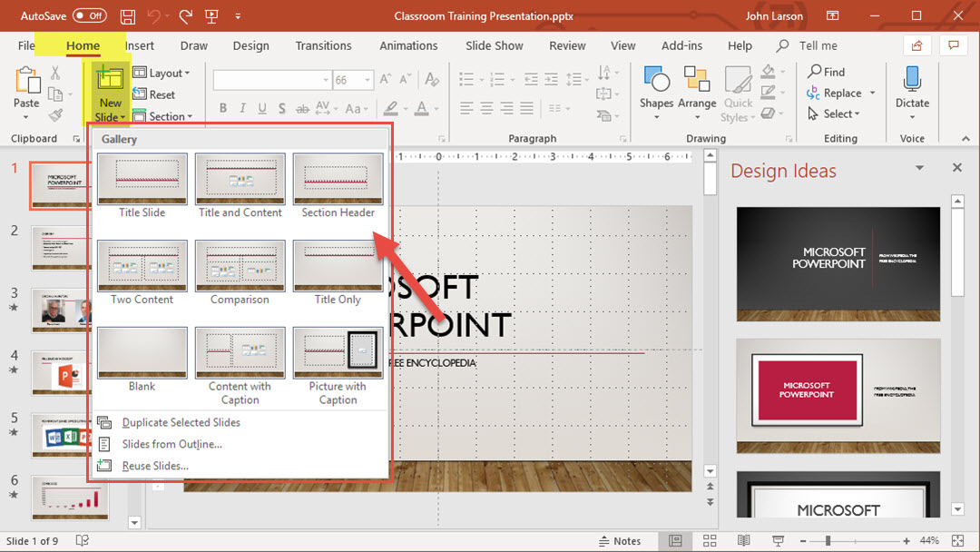Toggle the AutoSave switch

point(89,15)
